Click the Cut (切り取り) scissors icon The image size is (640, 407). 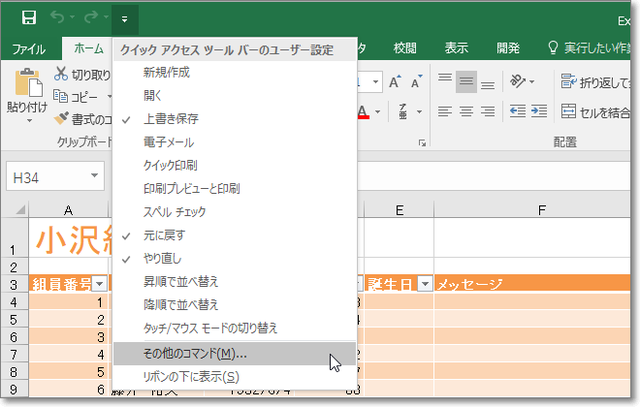coord(62,74)
